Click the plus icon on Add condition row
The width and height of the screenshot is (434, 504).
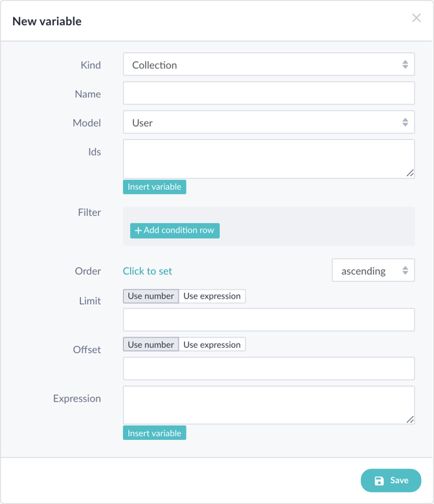pos(138,231)
